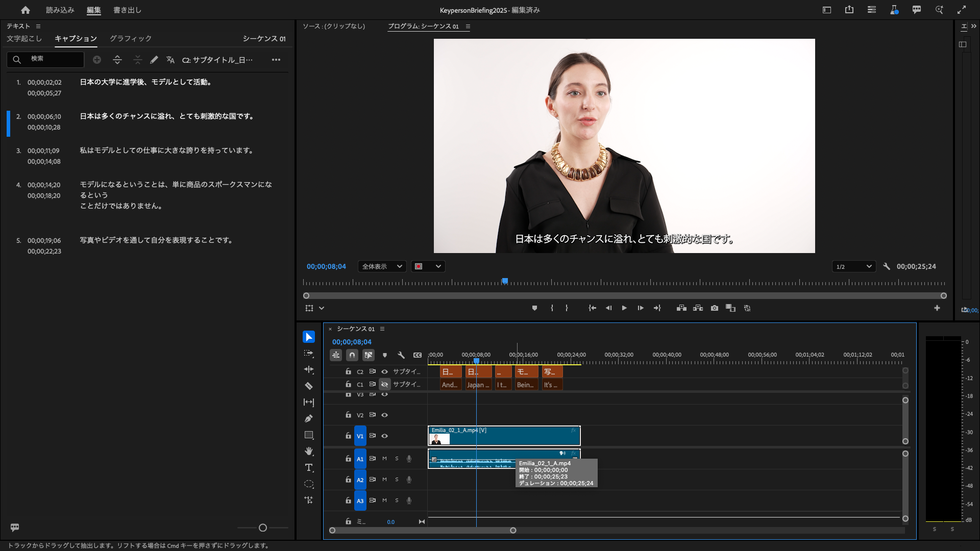This screenshot has height=551, width=980.
Task: Click the translate captions icon
Action: (170, 60)
